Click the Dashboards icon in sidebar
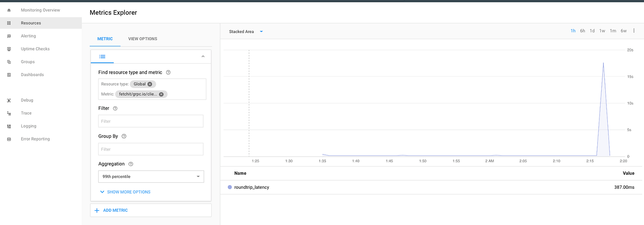This screenshot has height=225, width=644. (x=9, y=74)
